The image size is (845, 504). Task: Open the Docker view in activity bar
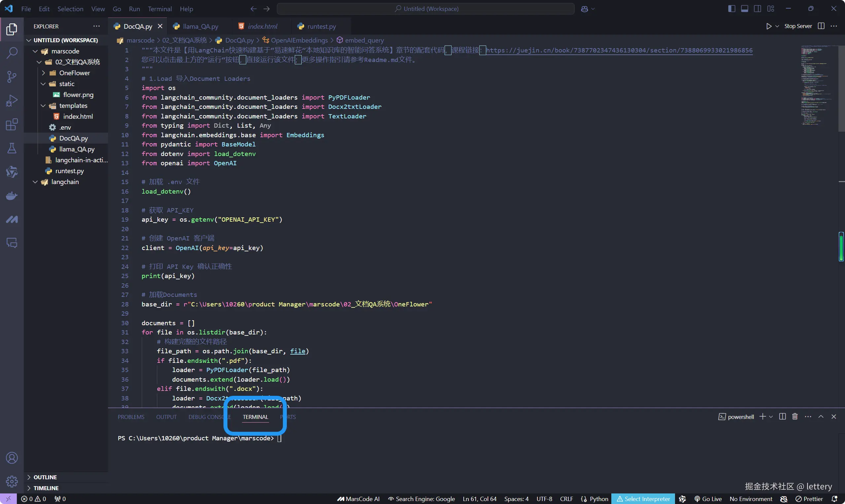[x=12, y=196]
